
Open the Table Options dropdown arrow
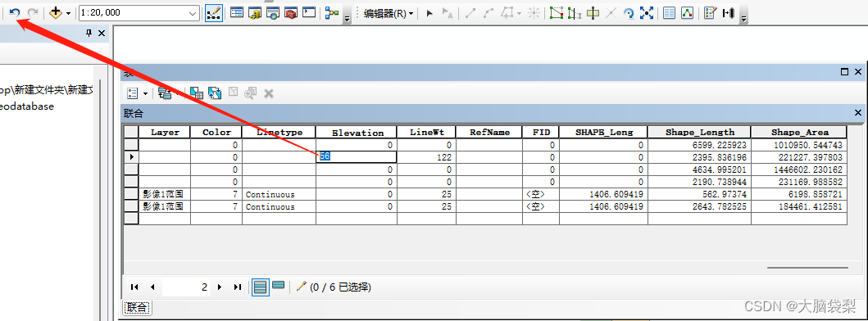point(146,93)
